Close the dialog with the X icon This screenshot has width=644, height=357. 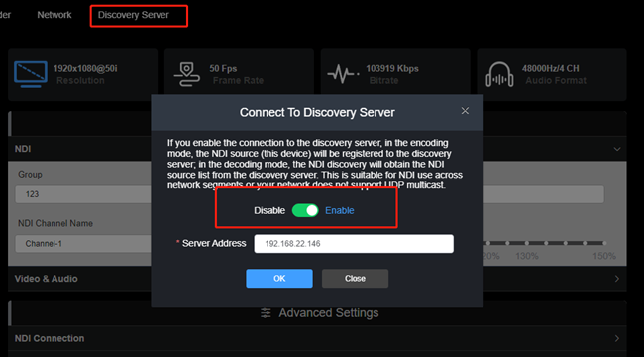coord(465,111)
